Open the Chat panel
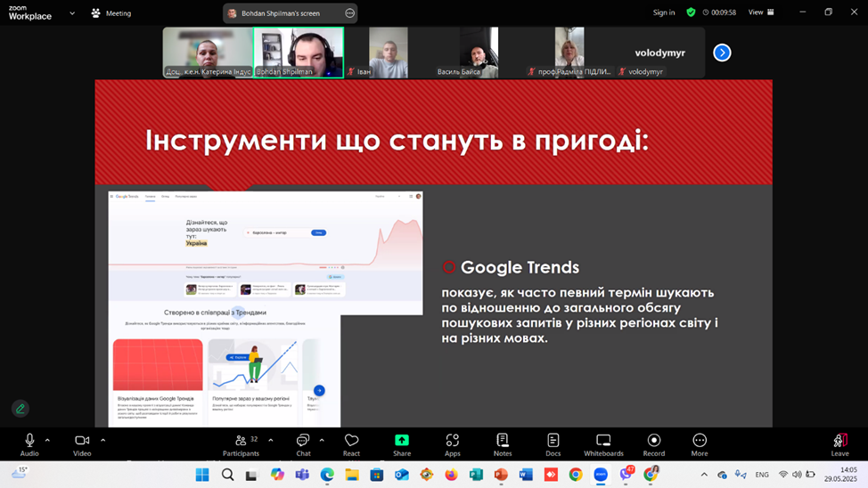868x488 pixels. 303,445
